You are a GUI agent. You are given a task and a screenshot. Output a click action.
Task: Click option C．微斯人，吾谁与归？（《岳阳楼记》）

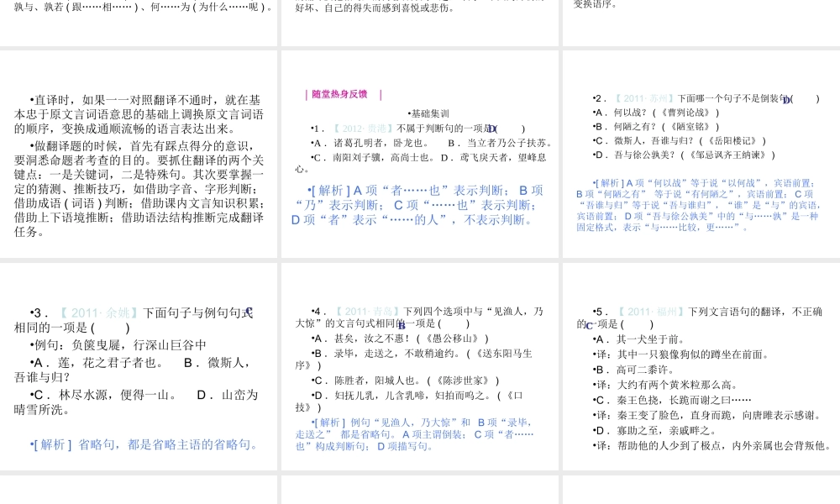[680, 141]
